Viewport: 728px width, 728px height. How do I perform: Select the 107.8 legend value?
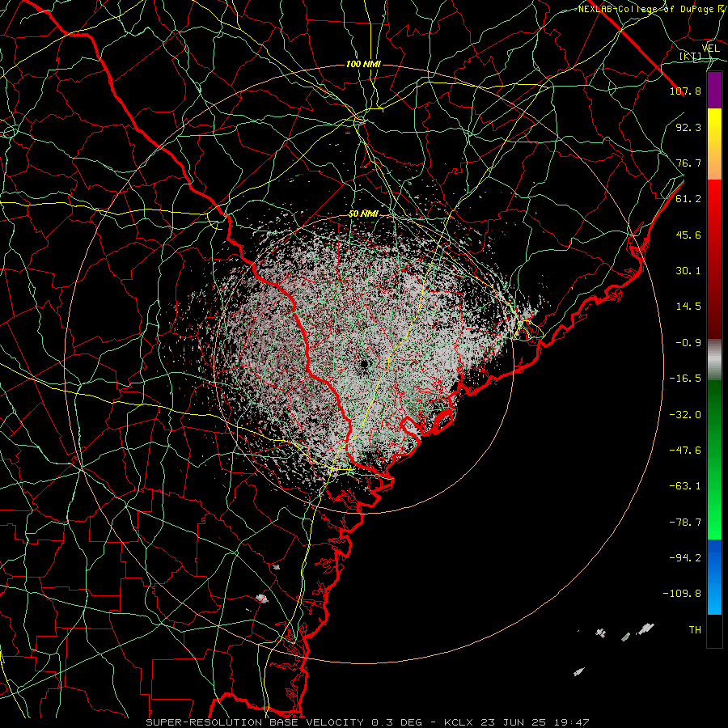[685, 91]
